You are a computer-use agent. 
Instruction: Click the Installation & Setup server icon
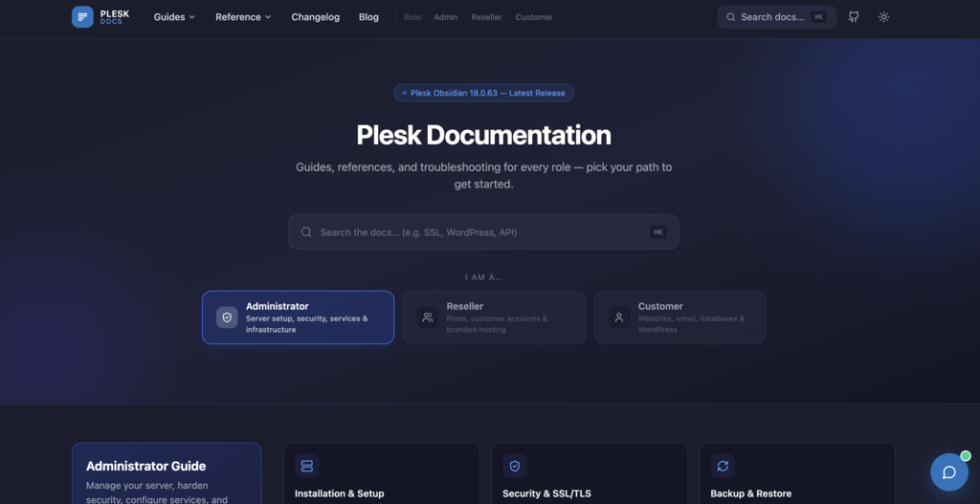tap(307, 466)
